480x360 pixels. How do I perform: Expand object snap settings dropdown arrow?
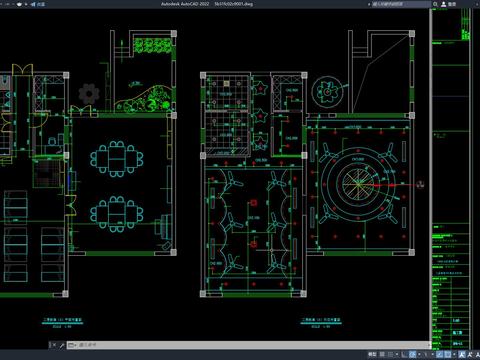[454, 354]
